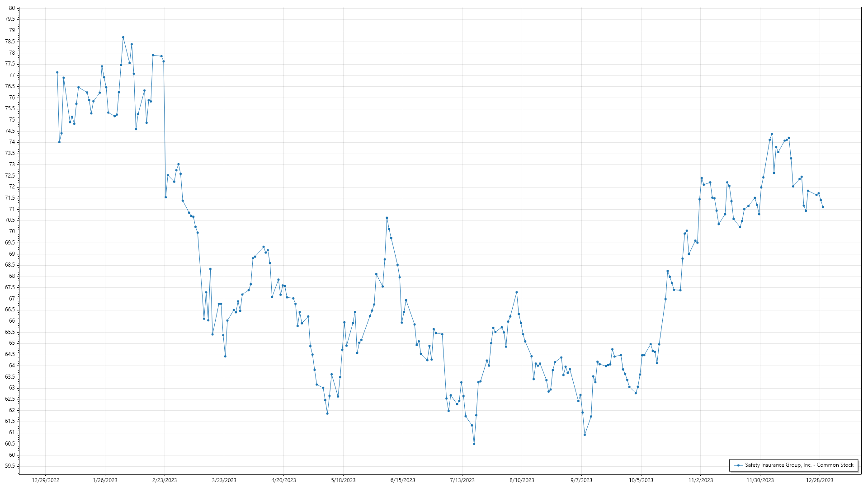Click the August peak point near 67.3
The width and height of the screenshot is (868, 488).
[517, 292]
